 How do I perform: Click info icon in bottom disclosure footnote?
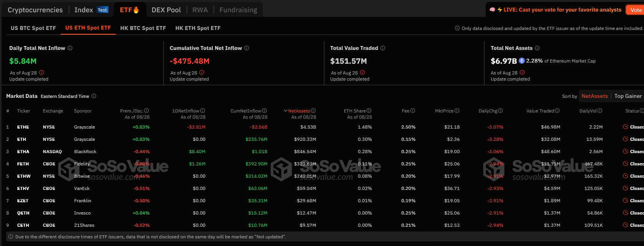pos(11,236)
